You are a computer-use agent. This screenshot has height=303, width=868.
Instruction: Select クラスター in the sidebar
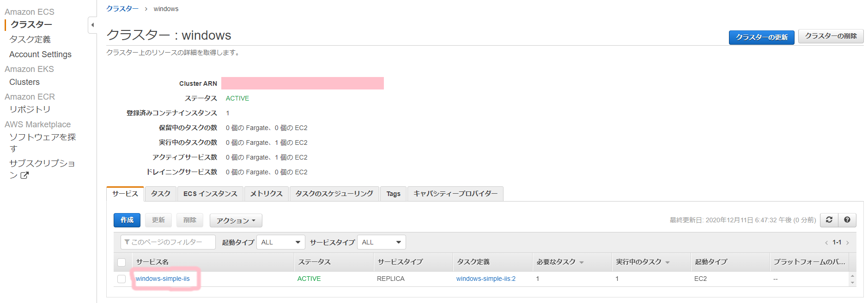(31, 24)
